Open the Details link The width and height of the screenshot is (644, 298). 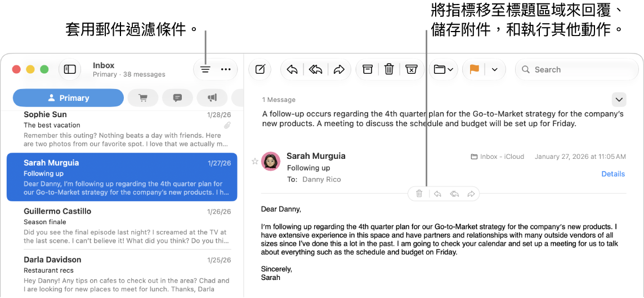(x=613, y=174)
